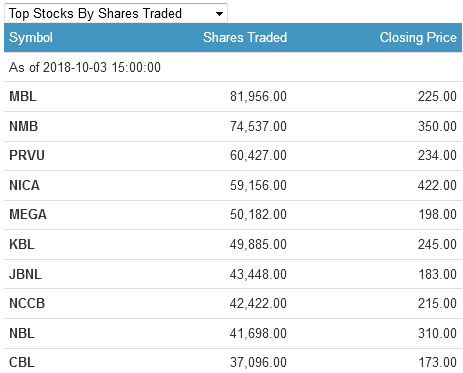This screenshot has width=463, height=373.
Task: Select the 350.00 closing price of NMB
Action: [437, 126]
